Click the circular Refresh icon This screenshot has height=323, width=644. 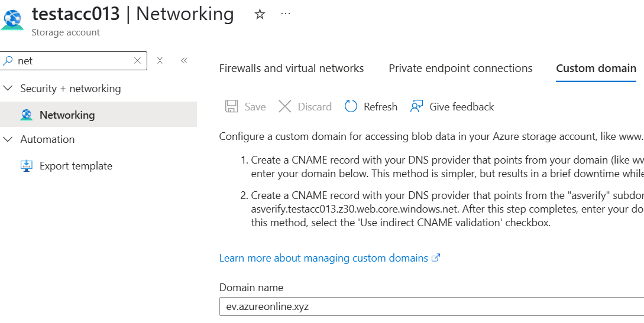point(351,106)
